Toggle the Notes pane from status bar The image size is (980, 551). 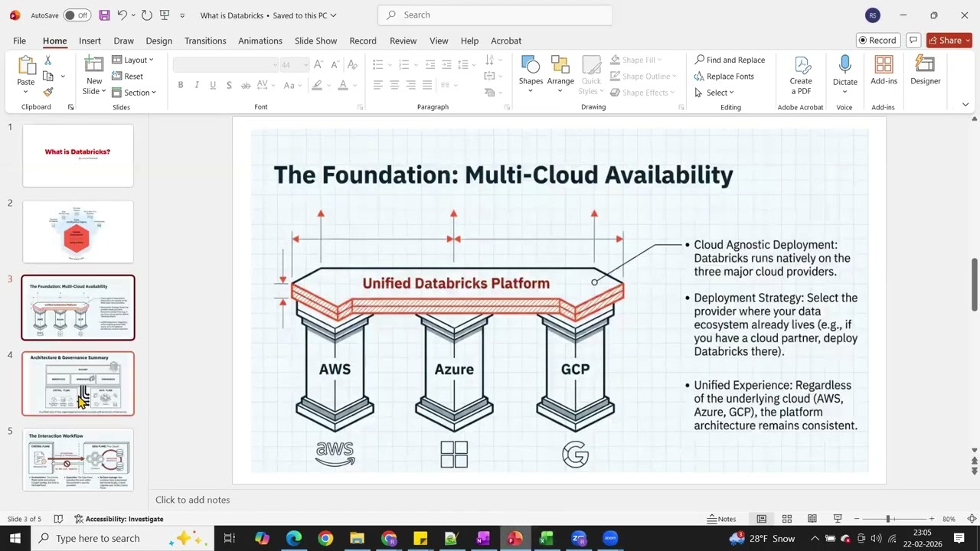[x=721, y=519]
